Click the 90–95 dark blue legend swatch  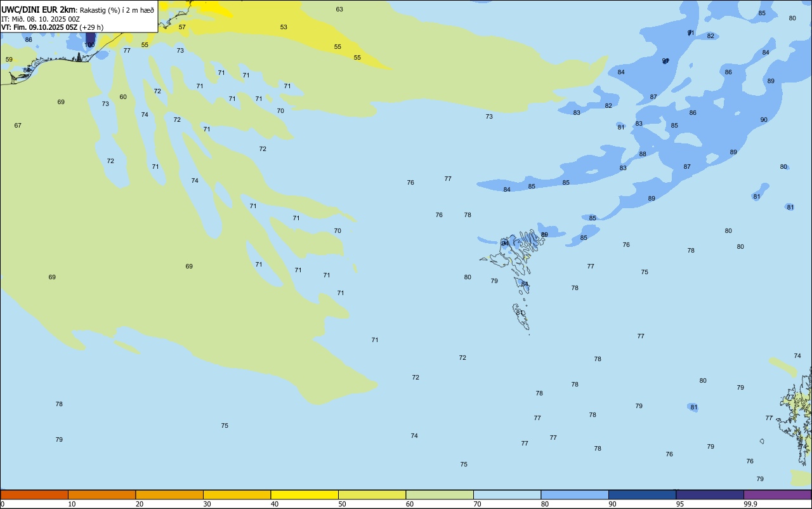[642, 494]
